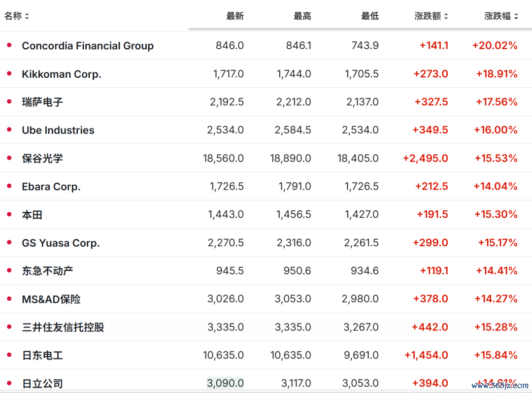Open the 瑞萨电子 stock link
Screen dimensions: 532x393
[42, 102]
